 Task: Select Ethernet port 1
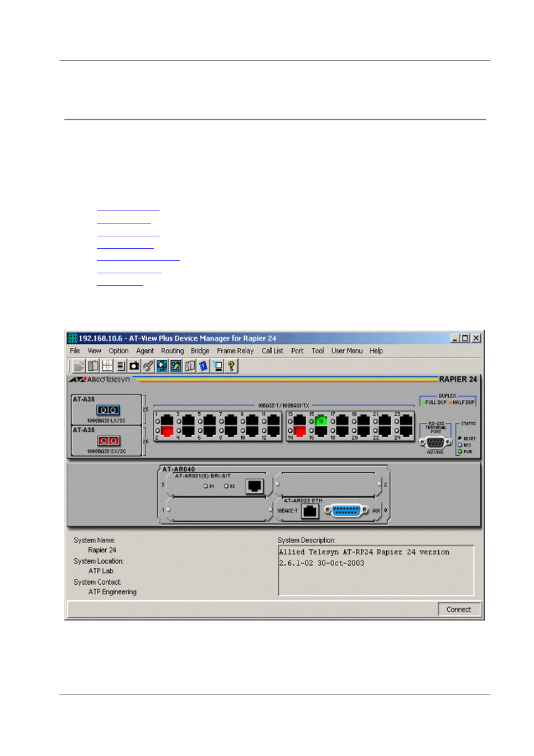167,421
